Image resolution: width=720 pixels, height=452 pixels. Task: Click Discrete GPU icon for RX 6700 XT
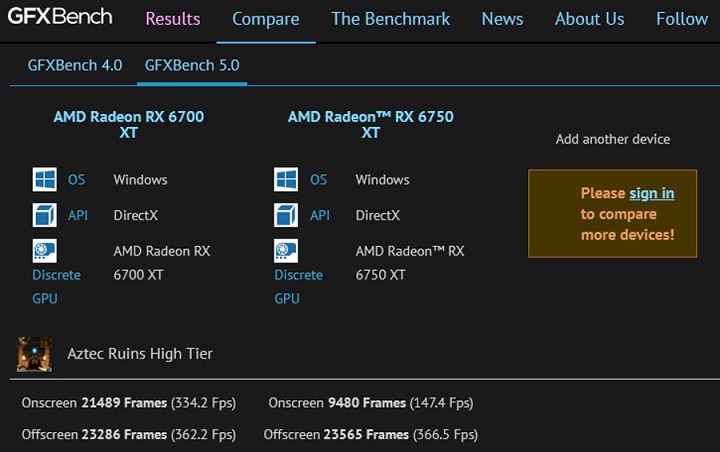tap(44, 251)
